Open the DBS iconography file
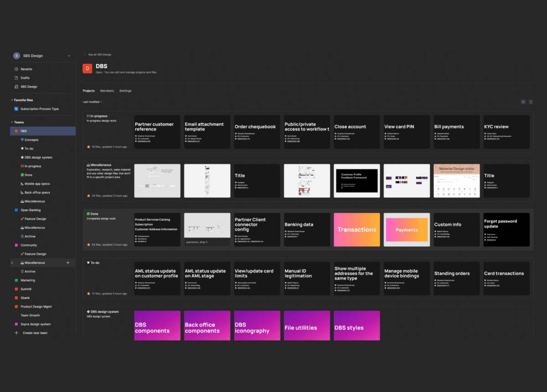The height and width of the screenshot is (392, 547). pos(257,325)
